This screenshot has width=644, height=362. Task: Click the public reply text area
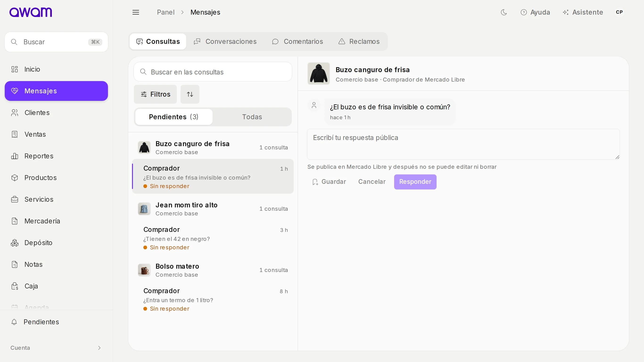[x=463, y=144]
